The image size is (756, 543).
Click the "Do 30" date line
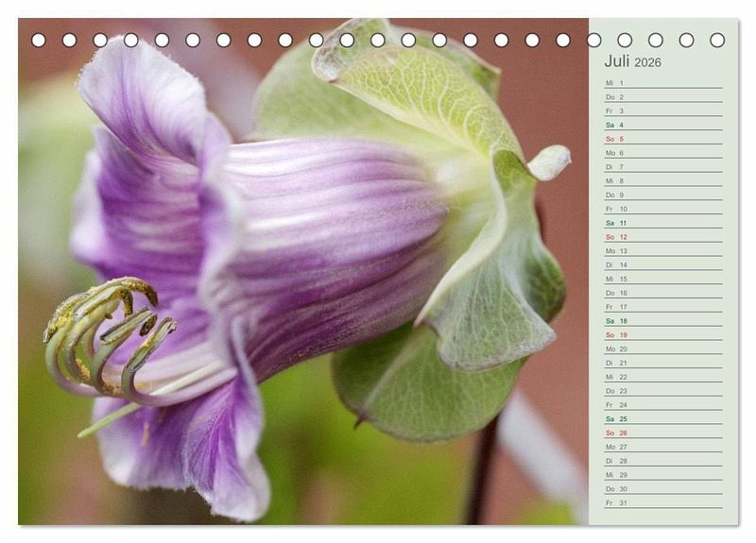point(663,488)
